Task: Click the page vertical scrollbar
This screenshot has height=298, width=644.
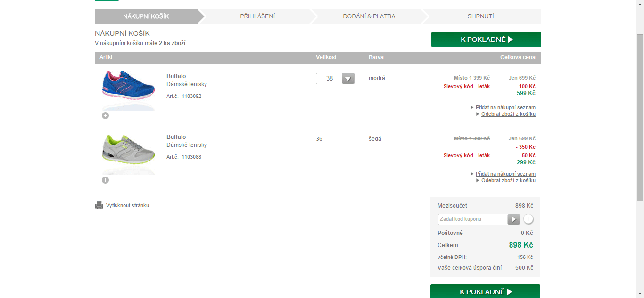Action: [640, 118]
